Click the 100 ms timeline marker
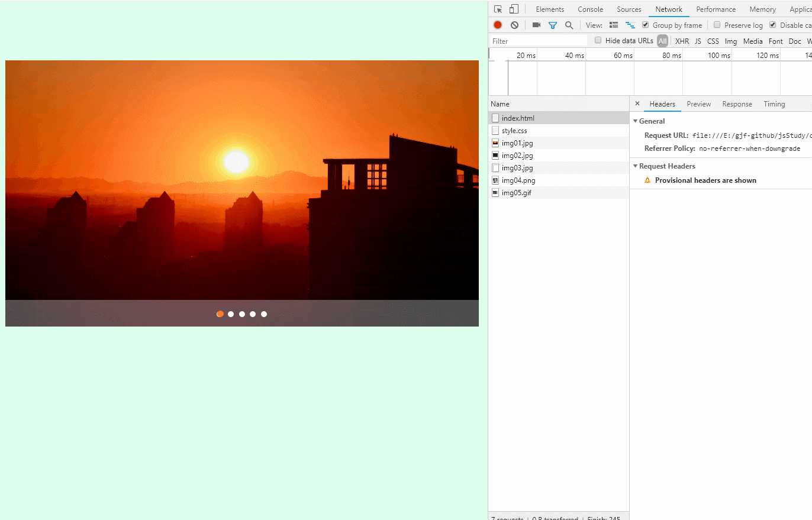Screen dimensions: 812x520 [718, 55]
